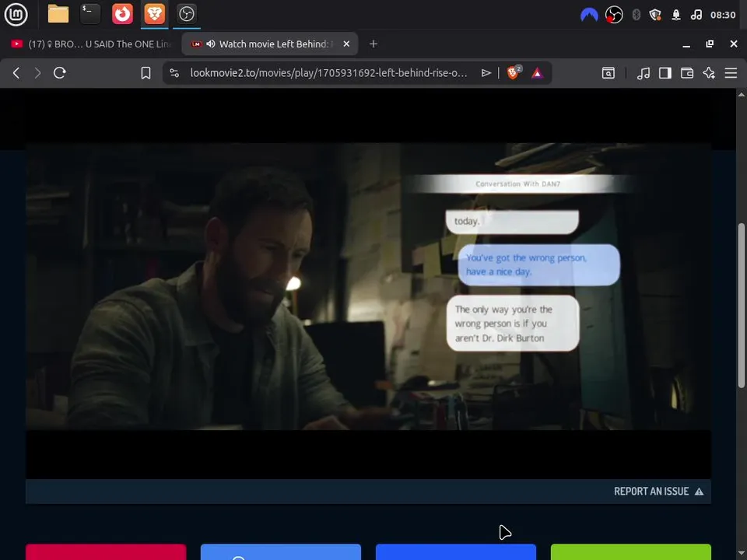Open the Terminal launcher in the panel
This screenshot has height=560, width=747.
click(x=90, y=14)
